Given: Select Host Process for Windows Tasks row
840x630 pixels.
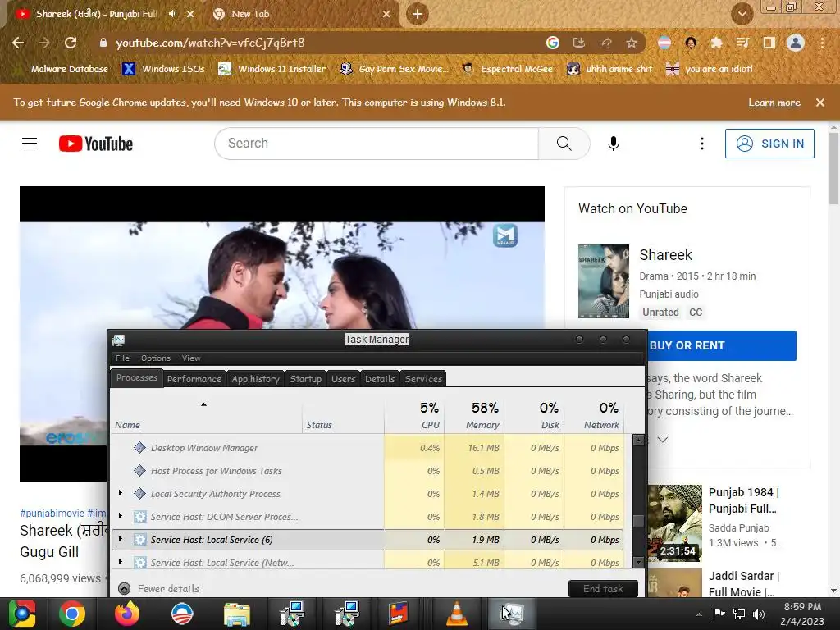Looking at the screenshot, I should (x=367, y=471).
